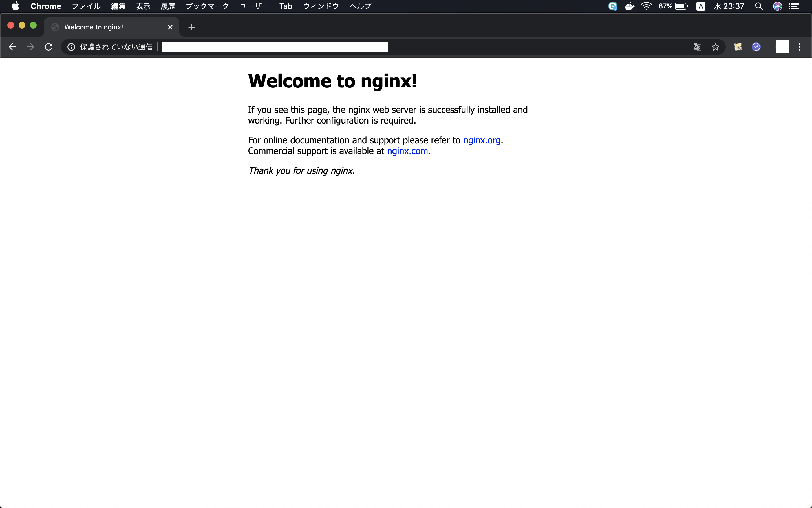Image resolution: width=812 pixels, height=508 pixels.
Task: Open the blue checkmark extension icon
Action: coord(756,47)
